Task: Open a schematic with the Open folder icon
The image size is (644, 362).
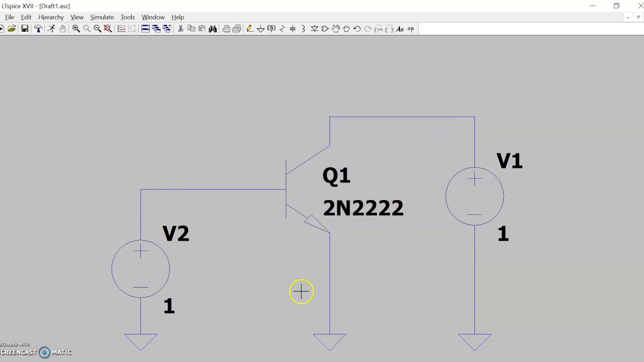Action: click(x=12, y=29)
